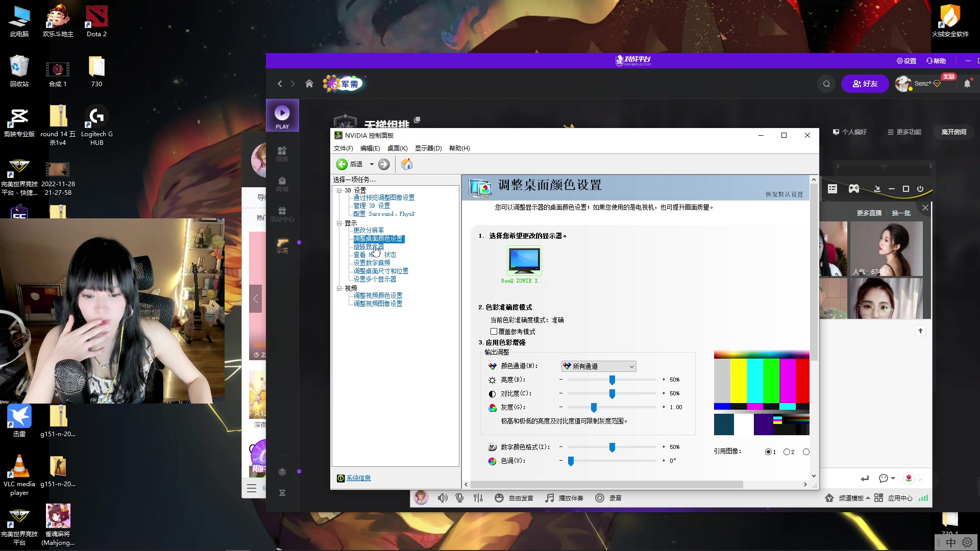The width and height of the screenshot is (980, 551).
Task: Click the 录音 record button
Action: pos(608,498)
